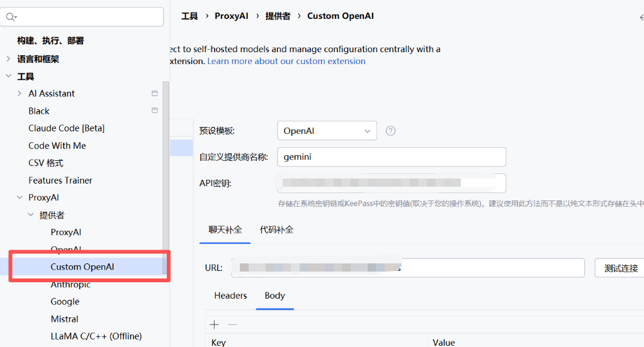Select Claude Code [Beta] settings
Screen dimensions: 644x347
click(x=67, y=128)
